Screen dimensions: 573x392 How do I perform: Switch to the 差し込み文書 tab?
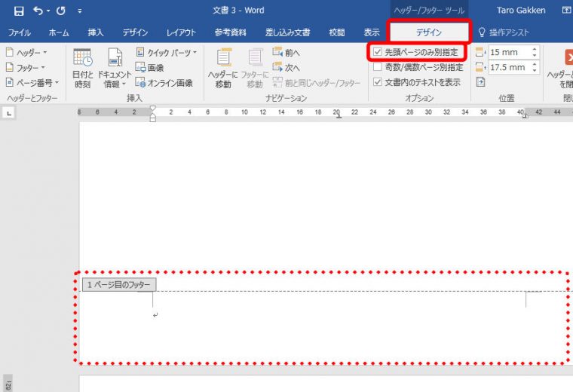click(287, 32)
